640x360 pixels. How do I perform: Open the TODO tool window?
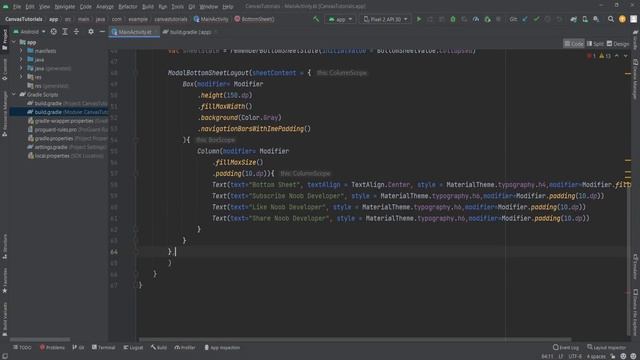[22, 348]
